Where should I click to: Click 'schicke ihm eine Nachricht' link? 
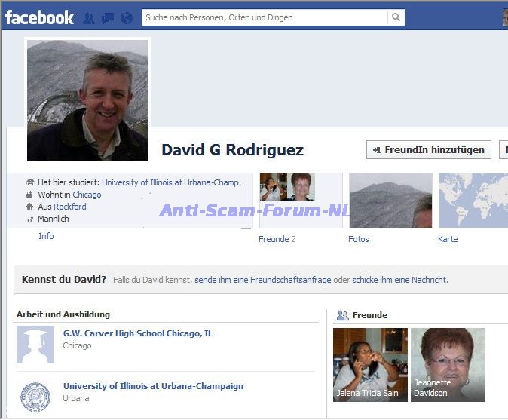click(x=399, y=280)
